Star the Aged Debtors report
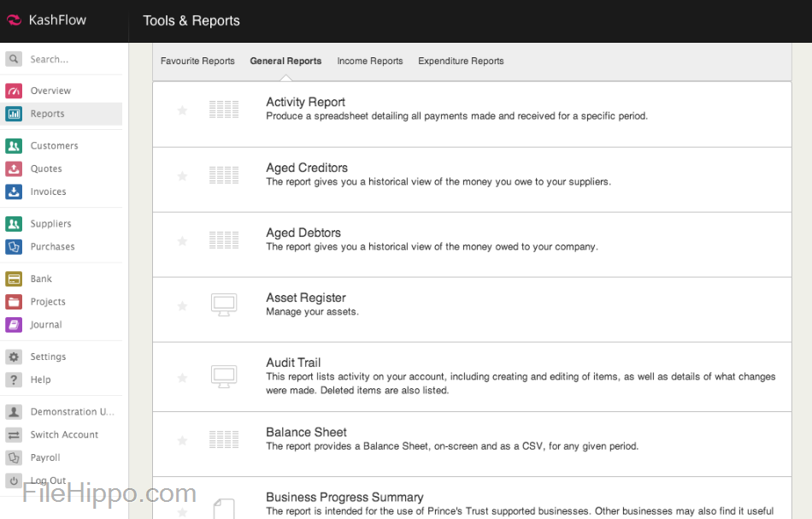Viewport: 812px width, 519px height. tap(182, 241)
